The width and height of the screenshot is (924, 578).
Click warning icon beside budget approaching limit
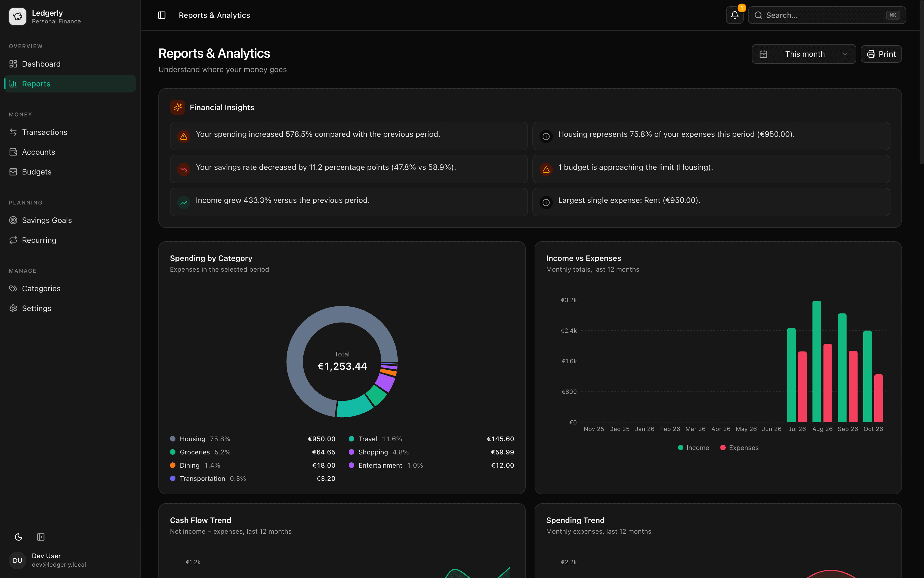pyautogui.click(x=546, y=169)
